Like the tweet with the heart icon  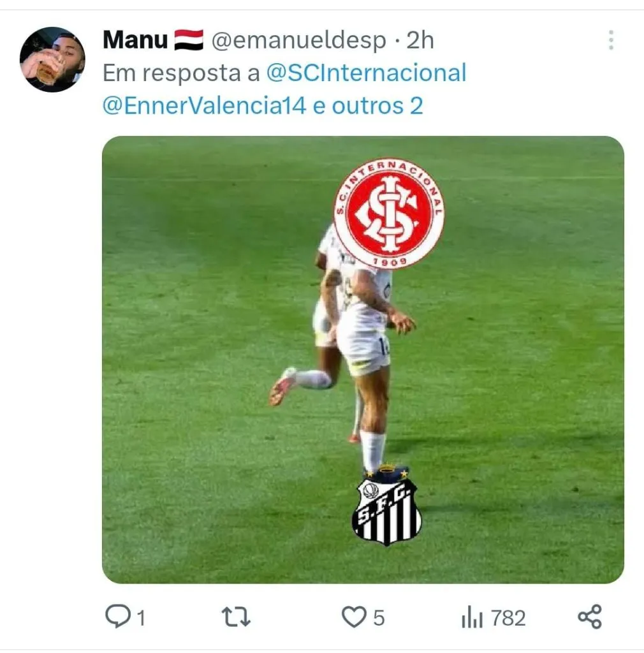tap(354, 617)
